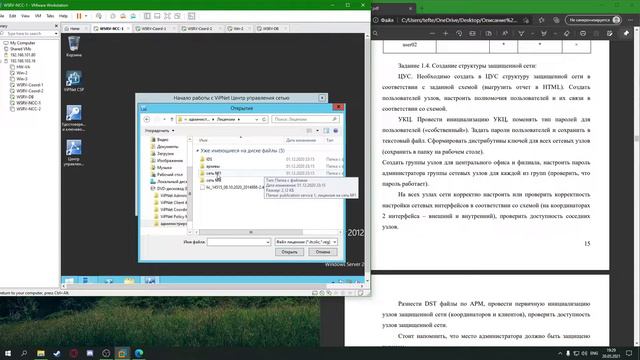Open the VMware VM menu
The height and width of the screenshot is (360, 640).
[x=38, y=16]
